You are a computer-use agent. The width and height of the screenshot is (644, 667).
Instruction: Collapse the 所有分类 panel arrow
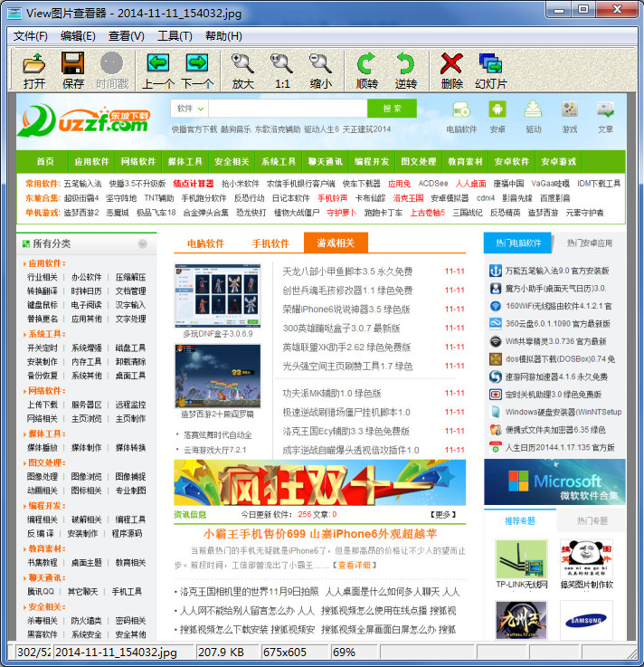[142, 243]
